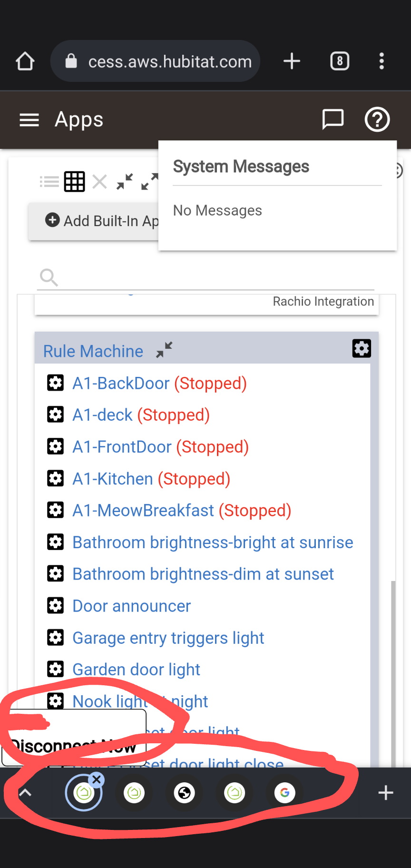The image size is (411, 868).
Task: Collapse all app groups with inward arrows
Action: (x=125, y=181)
